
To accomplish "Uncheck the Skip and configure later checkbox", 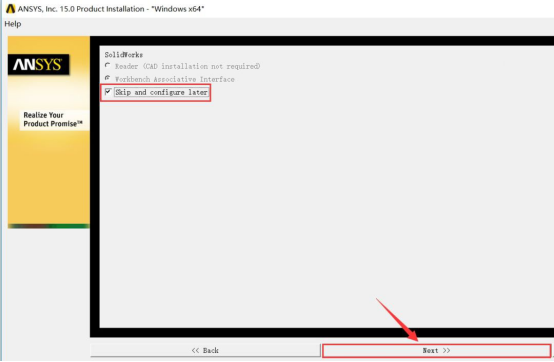I will tap(108, 92).
